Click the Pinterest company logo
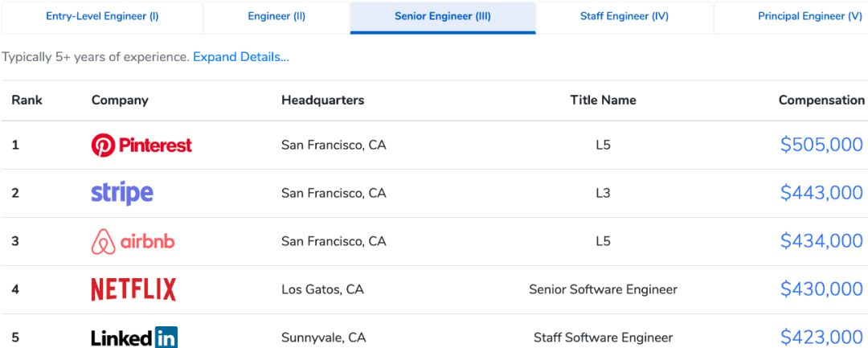Viewport: 868px width, 348px height. tap(141, 145)
